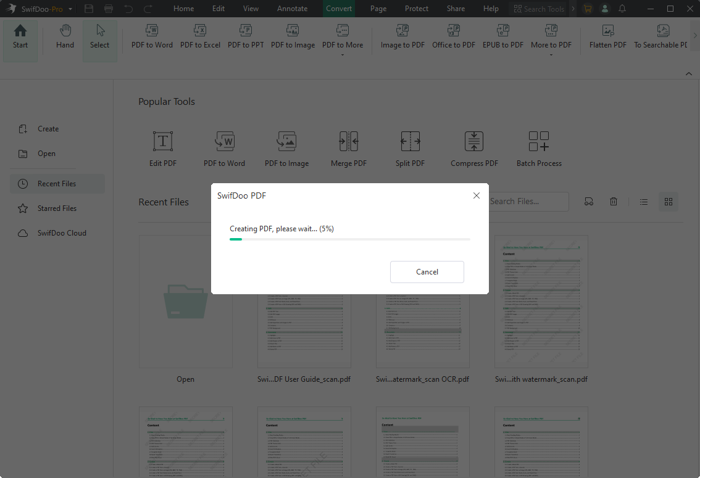This screenshot has height=479, width=701.
Task: Open the notifications bell
Action: (x=622, y=8)
